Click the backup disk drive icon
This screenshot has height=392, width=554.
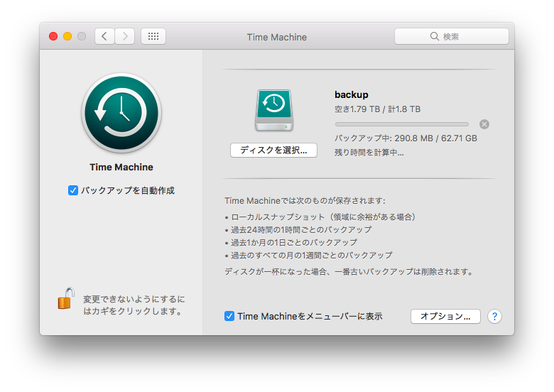pyautogui.click(x=274, y=110)
